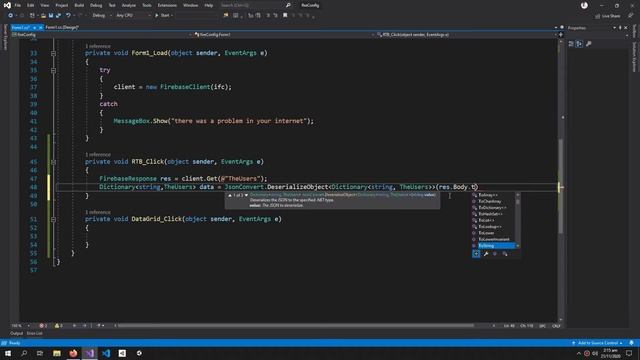This screenshot has height=360, width=640.
Task: Open the Output panel tab
Action: [x=16, y=333]
